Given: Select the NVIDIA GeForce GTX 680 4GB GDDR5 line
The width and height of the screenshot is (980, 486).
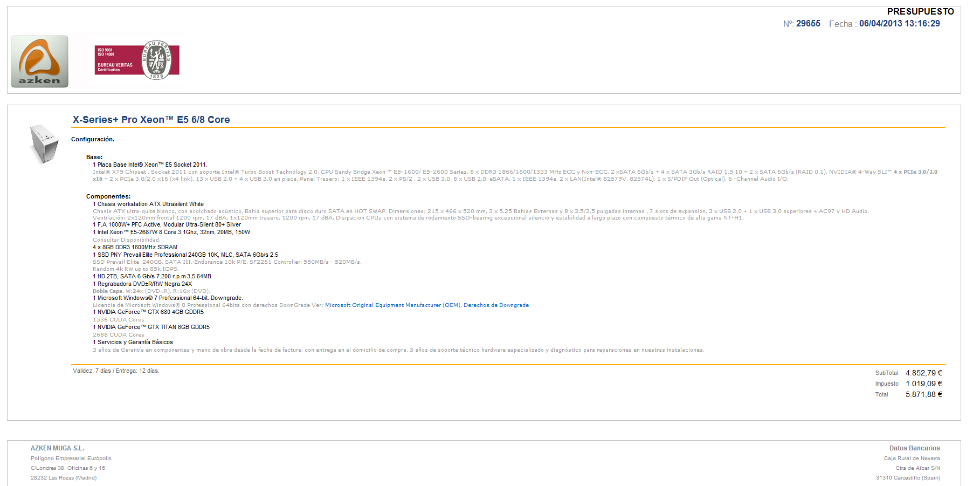Looking at the screenshot, I should [x=148, y=312].
